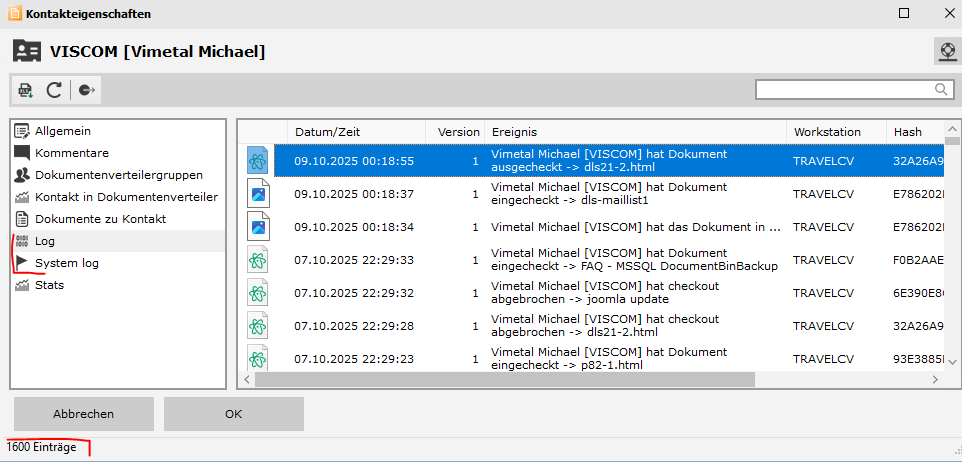Click the file icon of the dls-maillist1 row

258,193
